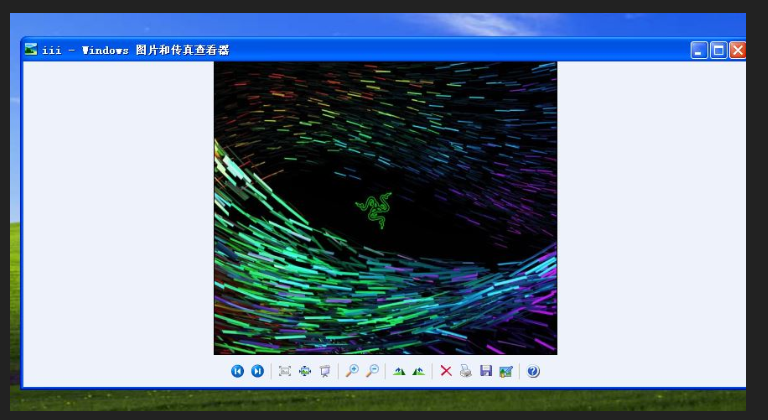This screenshot has height=420, width=768.
Task: Go to the next image
Action: point(258,371)
